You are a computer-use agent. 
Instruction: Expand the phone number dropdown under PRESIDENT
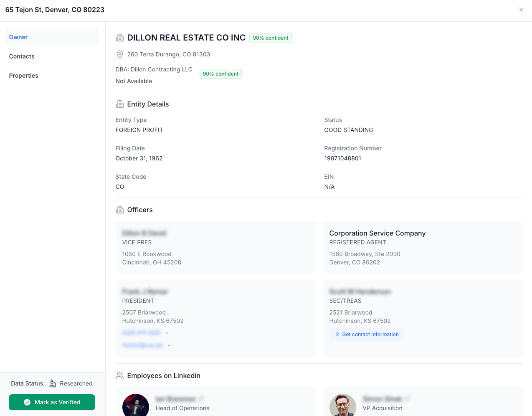(167, 332)
